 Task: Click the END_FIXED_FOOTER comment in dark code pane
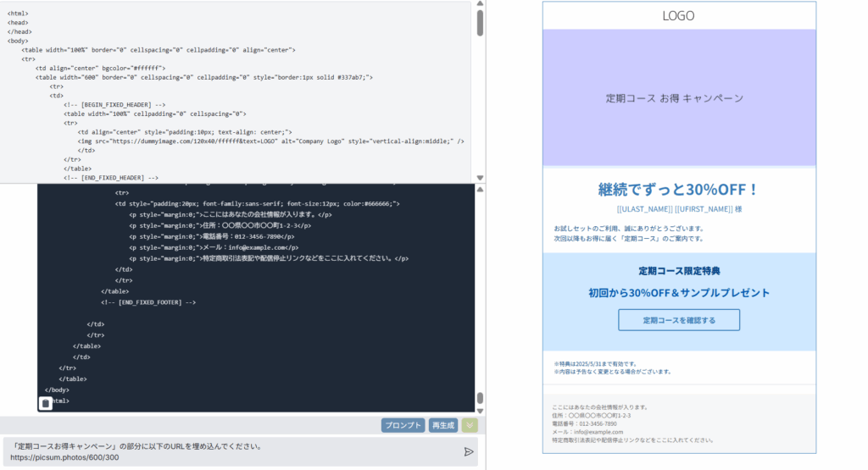point(148,301)
